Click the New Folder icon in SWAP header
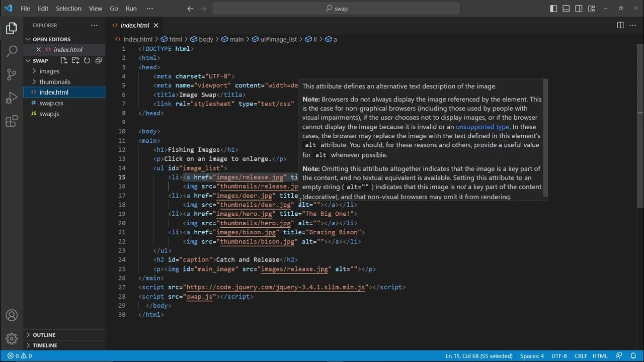Image resolution: width=644 pixels, height=362 pixels. 75,60
